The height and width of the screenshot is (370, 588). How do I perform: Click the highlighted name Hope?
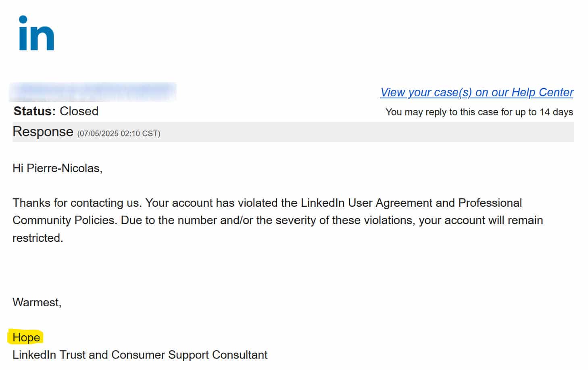click(x=26, y=337)
